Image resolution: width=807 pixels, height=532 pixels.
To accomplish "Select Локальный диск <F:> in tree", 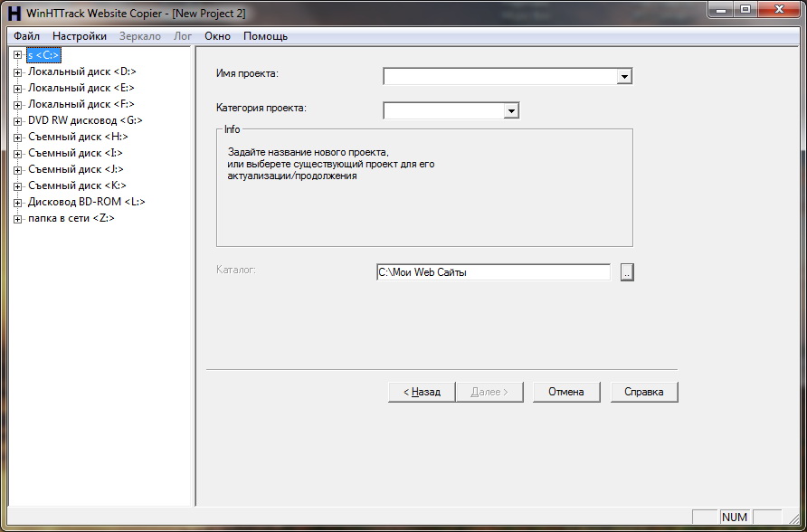I will pos(81,104).
